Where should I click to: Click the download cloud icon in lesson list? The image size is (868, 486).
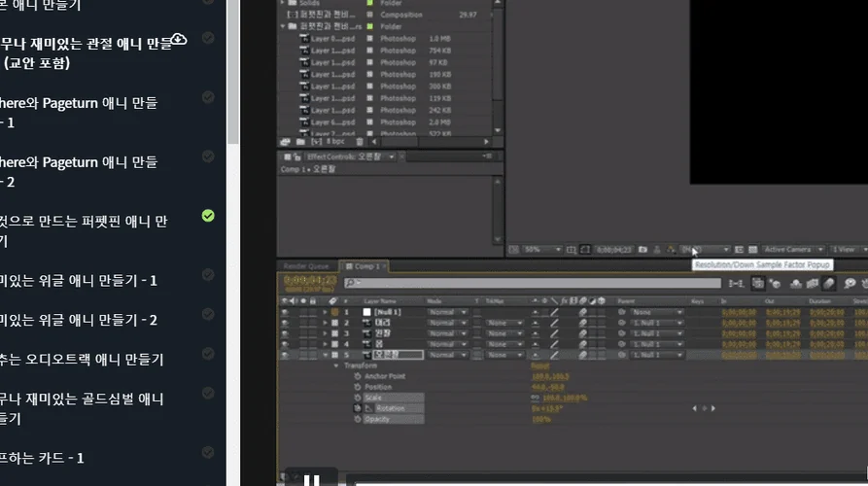(180, 39)
